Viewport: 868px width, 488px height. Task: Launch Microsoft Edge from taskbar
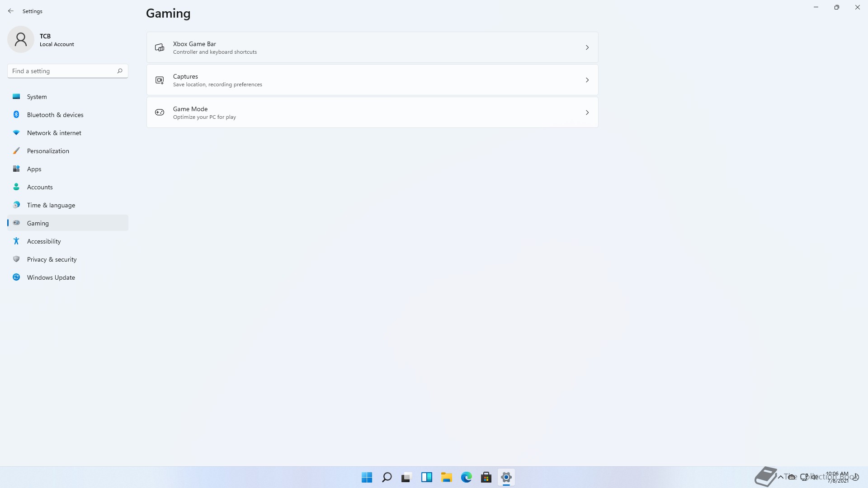point(466,477)
